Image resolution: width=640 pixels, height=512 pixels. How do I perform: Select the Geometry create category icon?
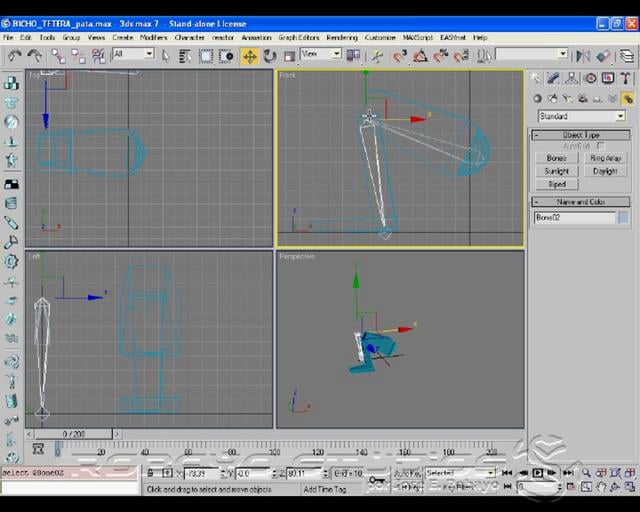tap(538, 99)
